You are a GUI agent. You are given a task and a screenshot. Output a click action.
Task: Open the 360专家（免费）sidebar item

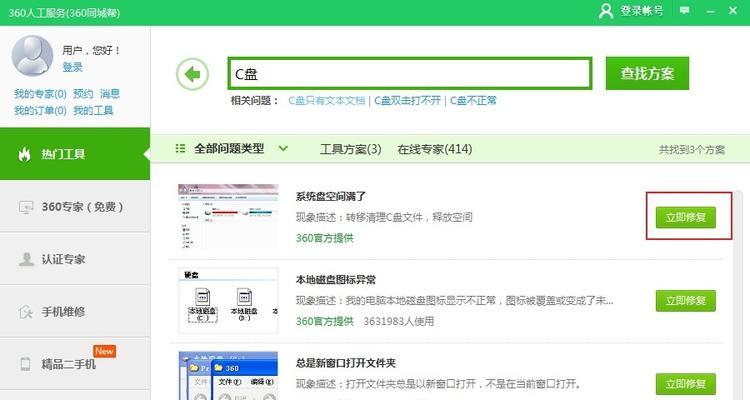click(x=75, y=207)
